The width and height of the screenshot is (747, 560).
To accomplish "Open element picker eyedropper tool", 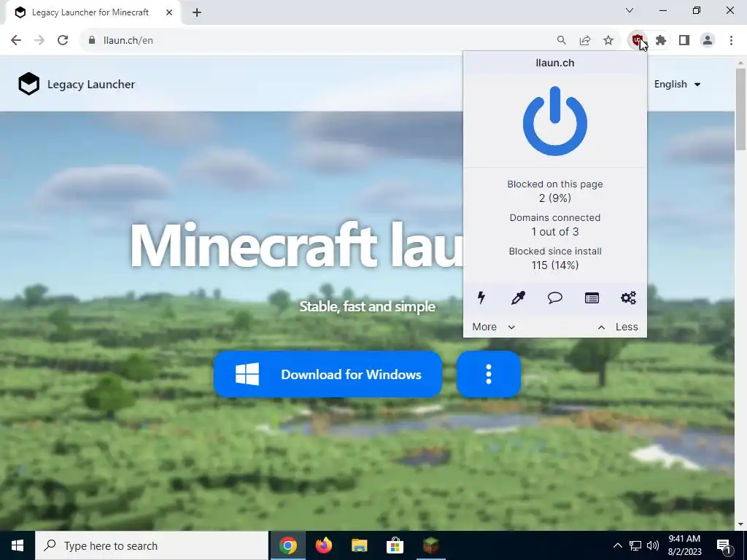I will pos(518,298).
